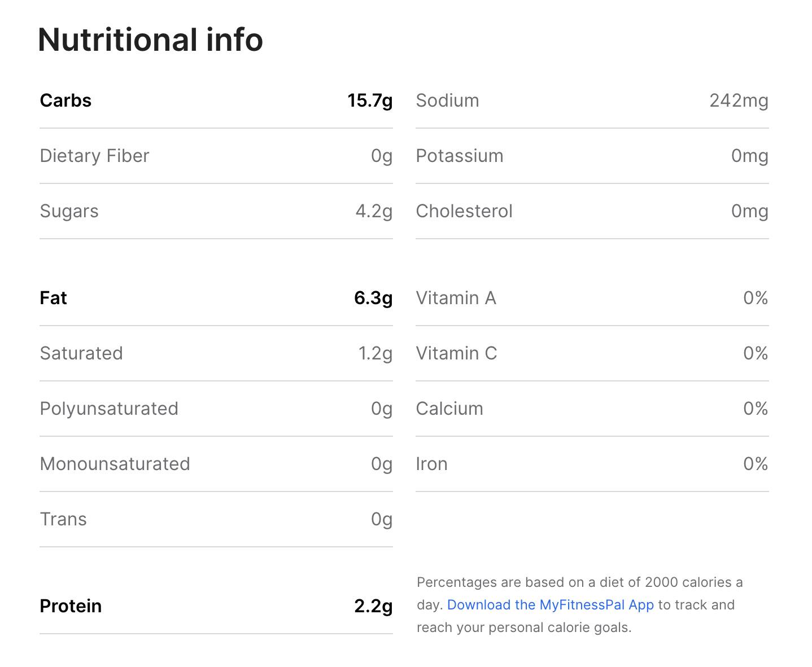The height and width of the screenshot is (667, 812).
Task: Click the 15.7g carbs value
Action: coord(370,100)
